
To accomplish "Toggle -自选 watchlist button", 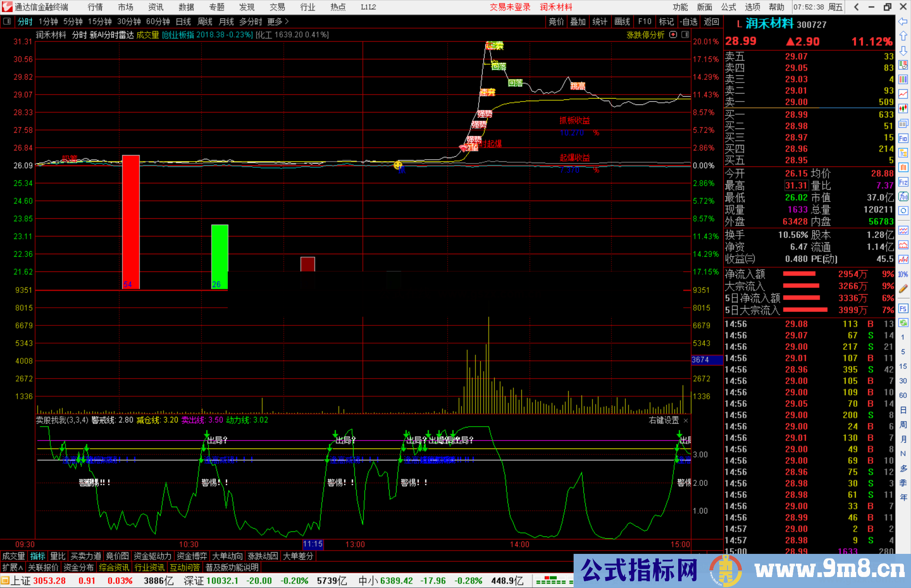I will point(689,21).
